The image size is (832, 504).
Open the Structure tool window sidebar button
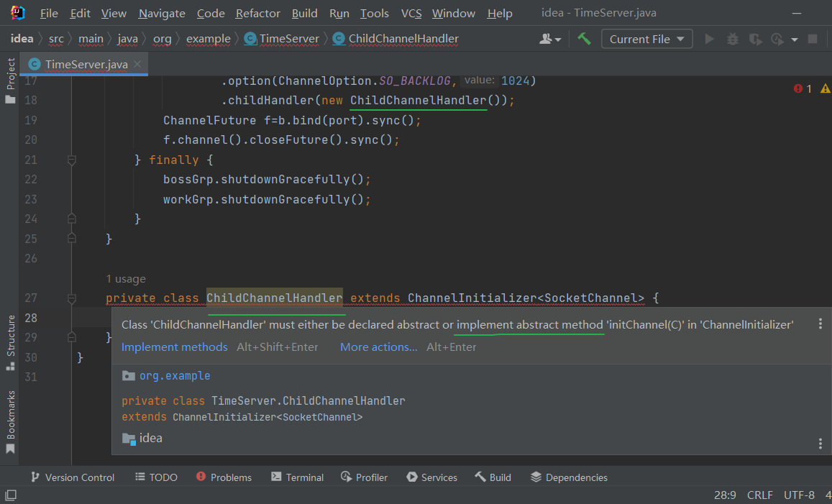tap(10, 343)
